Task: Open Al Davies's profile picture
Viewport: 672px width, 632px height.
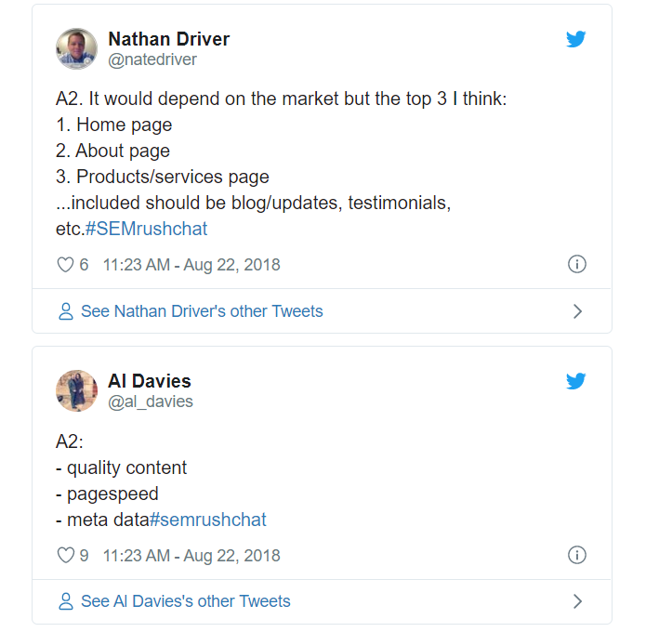Action: [77, 390]
